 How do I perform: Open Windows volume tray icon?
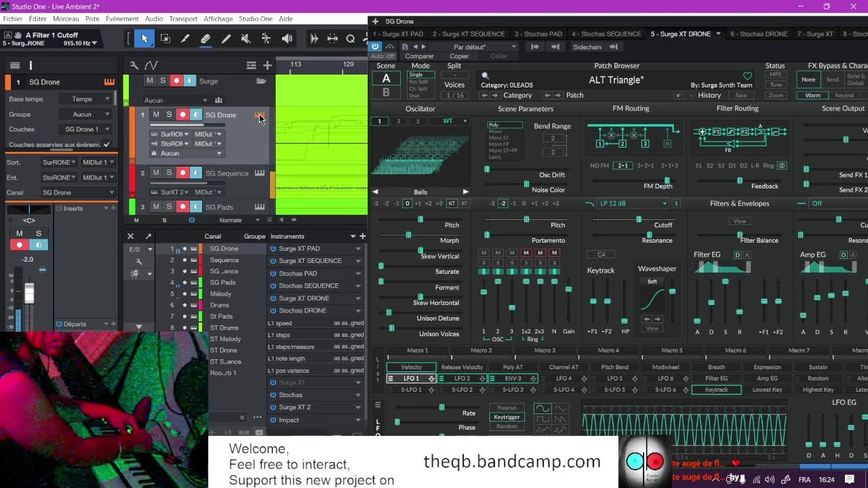click(770, 479)
